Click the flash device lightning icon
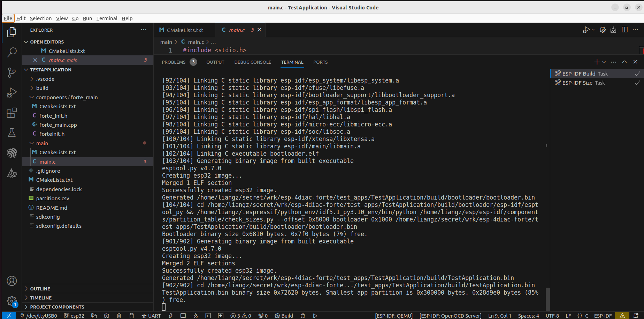The height and width of the screenshot is (319, 644). coord(171,316)
